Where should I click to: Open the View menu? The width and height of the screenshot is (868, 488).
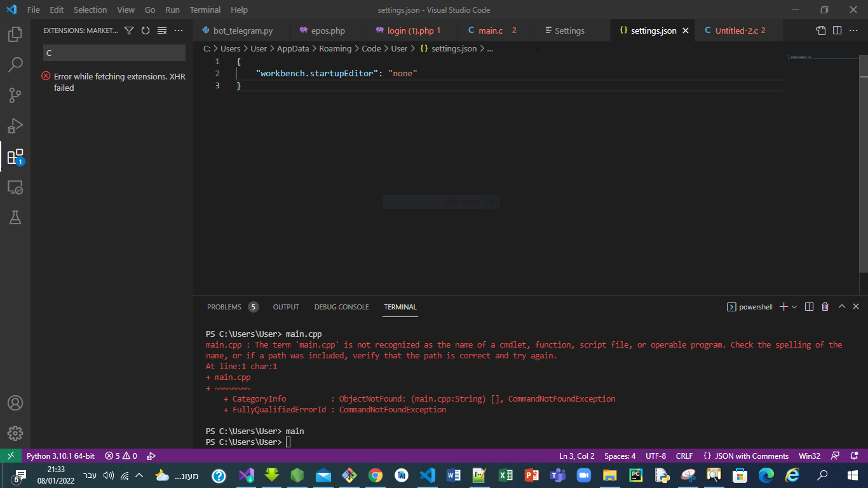126,10
